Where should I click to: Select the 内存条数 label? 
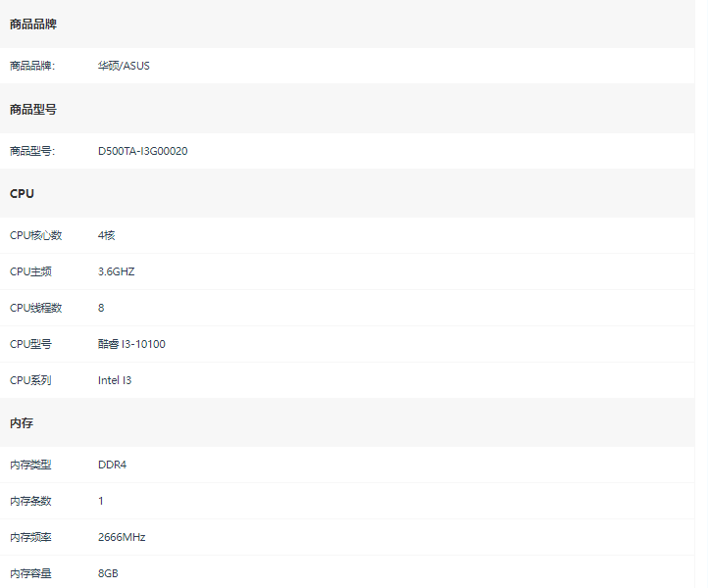pyautogui.click(x=30, y=501)
